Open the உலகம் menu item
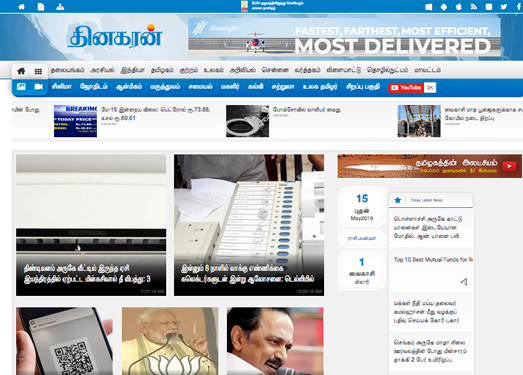This screenshot has width=523, height=375. click(x=214, y=70)
